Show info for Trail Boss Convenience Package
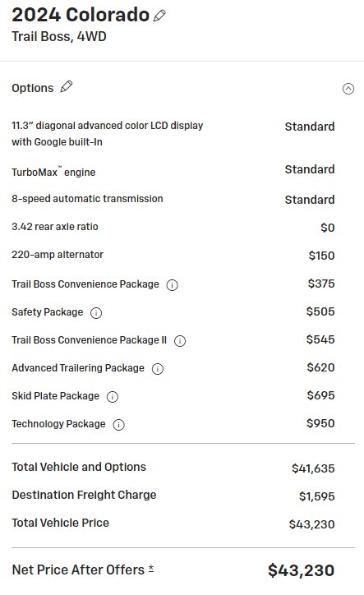 (x=173, y=285)
